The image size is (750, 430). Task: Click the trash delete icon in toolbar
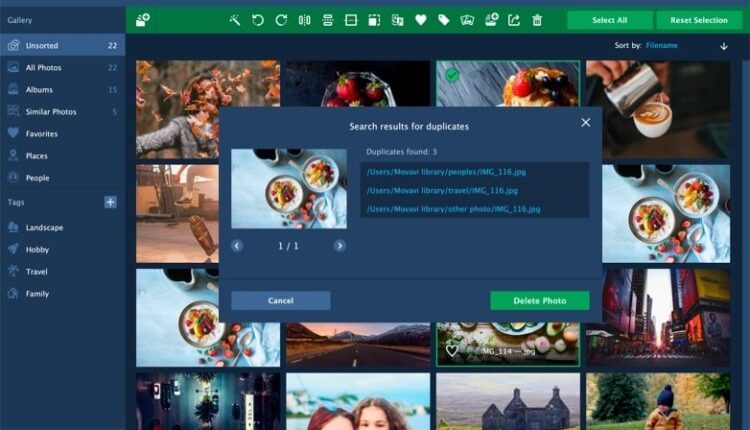(x=537, y=20)
